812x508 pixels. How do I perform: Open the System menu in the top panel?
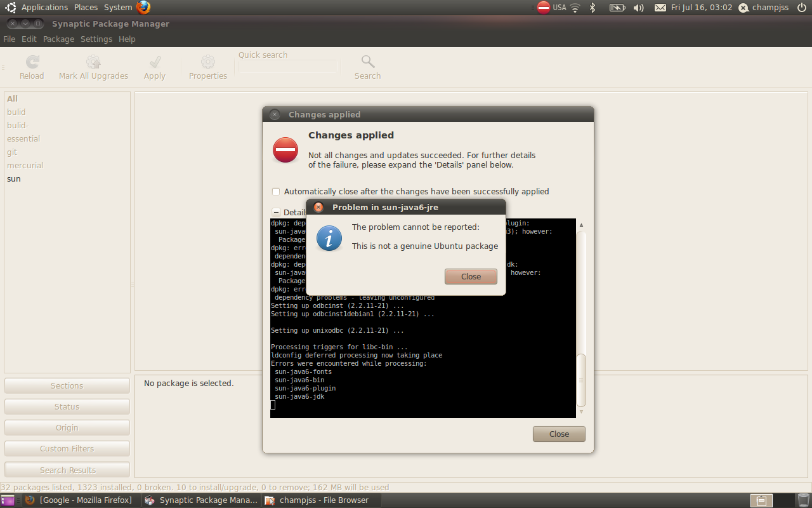click(118, 8)
